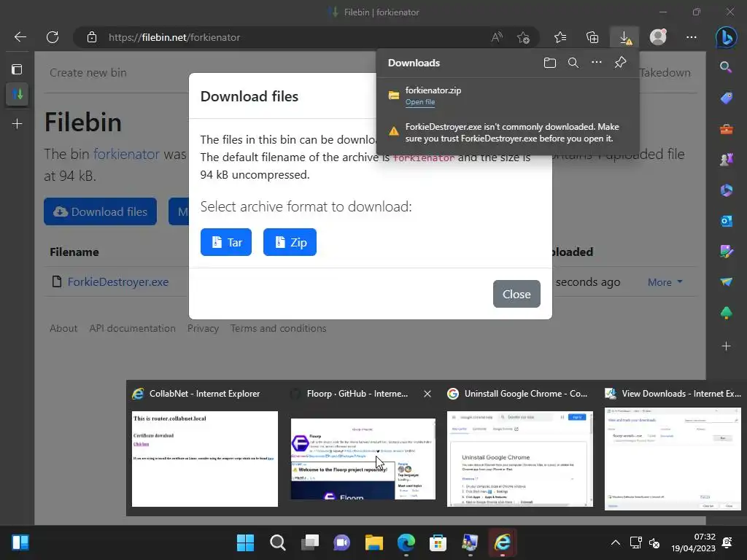This screenshot has width=747, height=560.
Task: Open Terms and conditions footer link
Action: tap(278, 328)
